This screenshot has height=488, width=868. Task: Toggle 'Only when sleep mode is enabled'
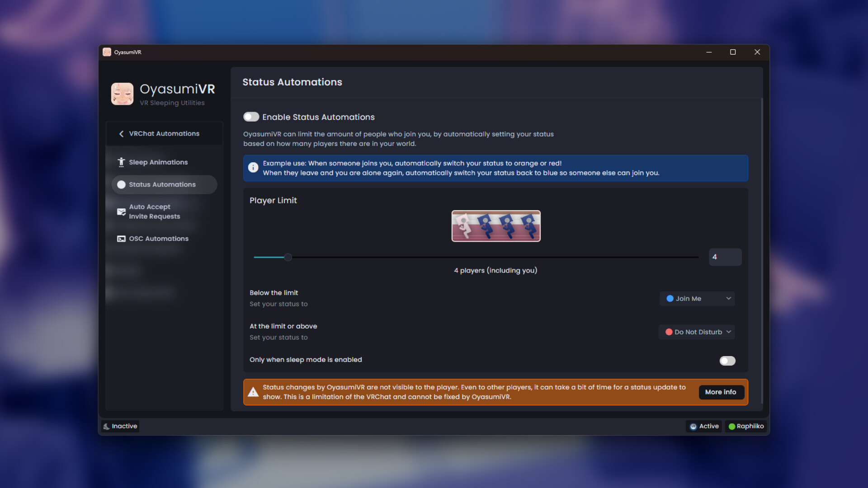click(x=727, y=361)
